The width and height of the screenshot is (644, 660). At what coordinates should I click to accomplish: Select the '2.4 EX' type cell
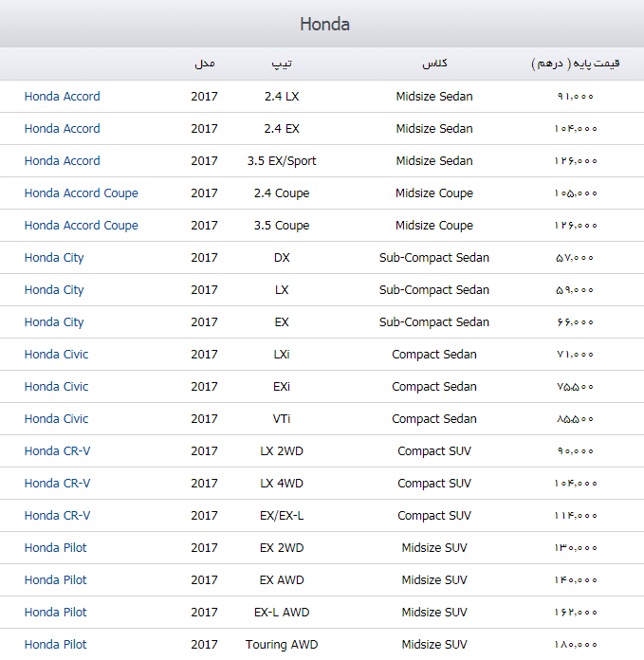pos(282,128)
